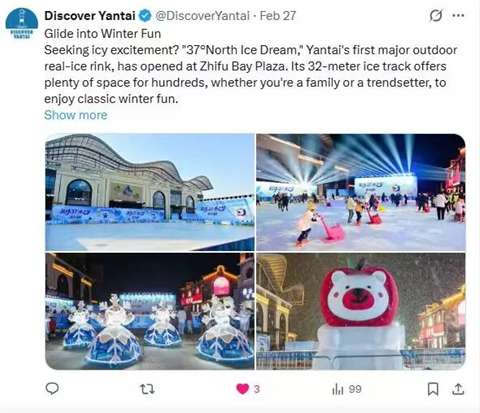Bookmark this Discover Yantai post

tap(433, 389)
